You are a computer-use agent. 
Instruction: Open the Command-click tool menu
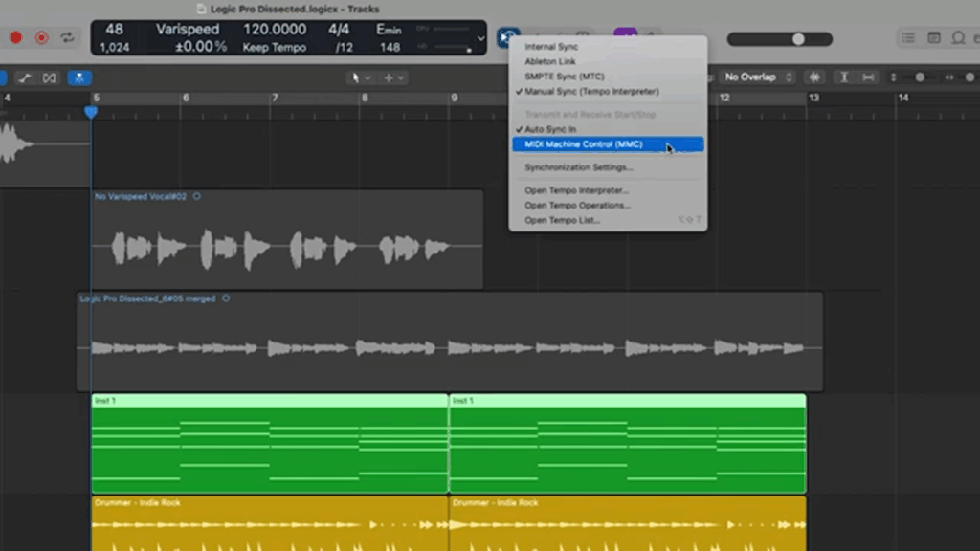tap(393, 78)
